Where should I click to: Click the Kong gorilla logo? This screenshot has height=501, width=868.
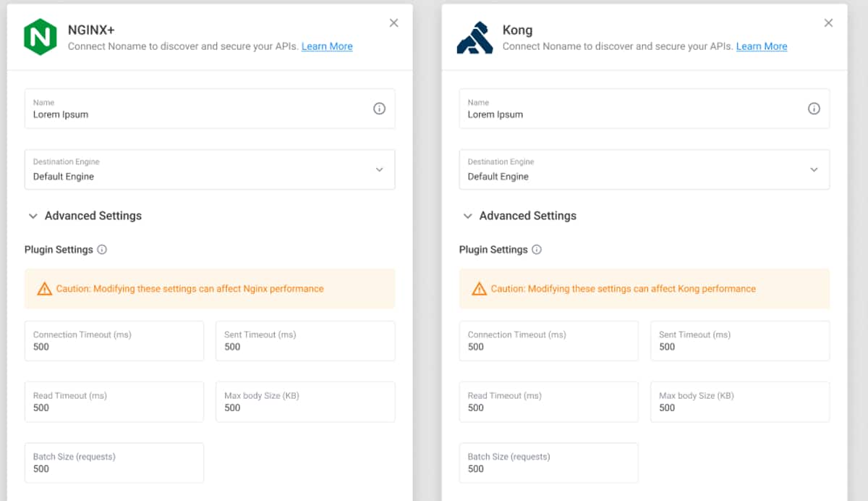point(475,38)
